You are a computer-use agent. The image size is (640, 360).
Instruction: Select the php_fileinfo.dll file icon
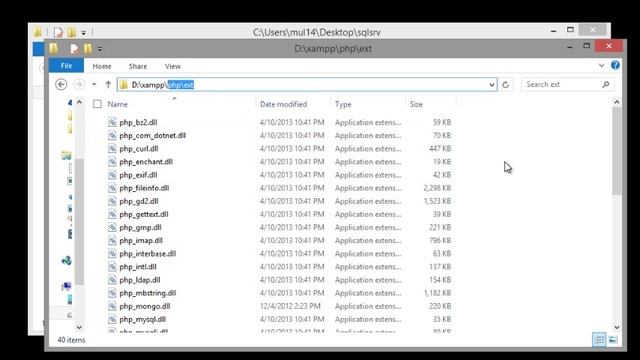click(x=112, y=188)
